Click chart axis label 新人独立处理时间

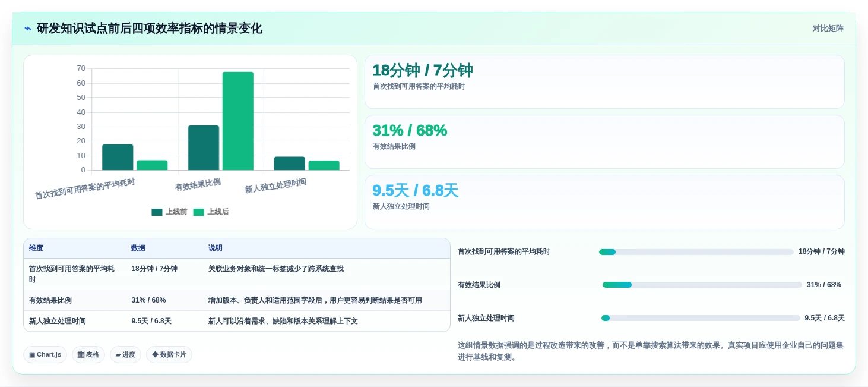(x=275, y=186)
